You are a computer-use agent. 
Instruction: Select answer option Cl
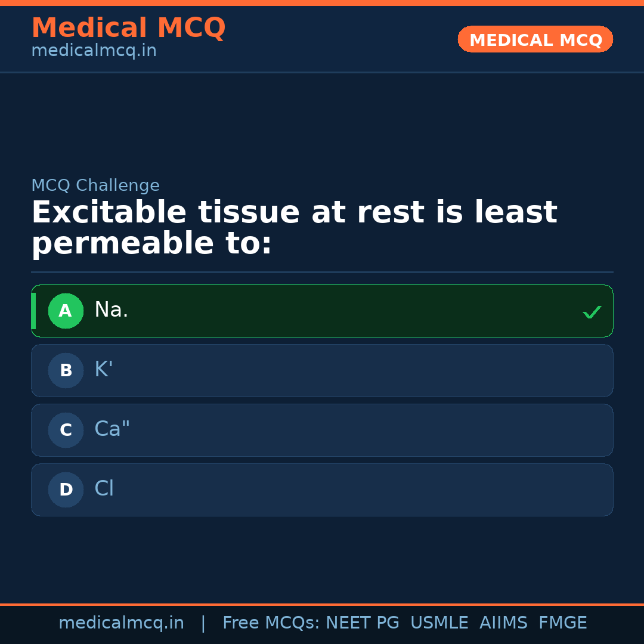click(322, 490)
